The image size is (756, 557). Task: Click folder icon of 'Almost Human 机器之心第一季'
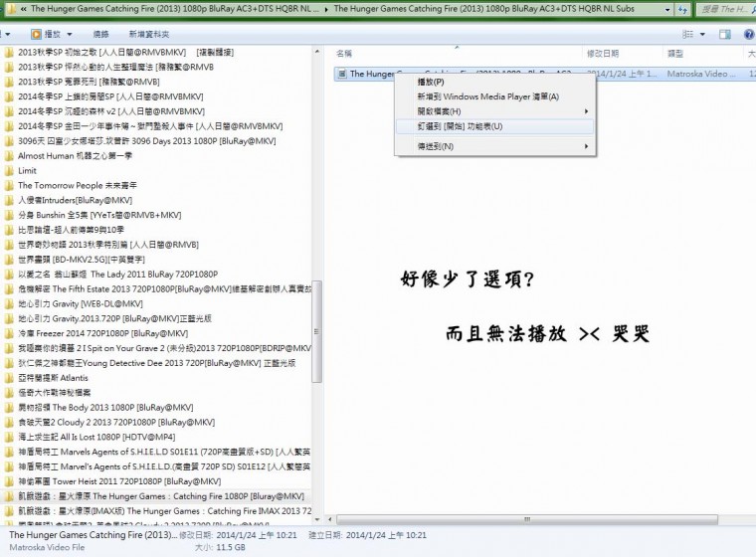click(9, 156)
